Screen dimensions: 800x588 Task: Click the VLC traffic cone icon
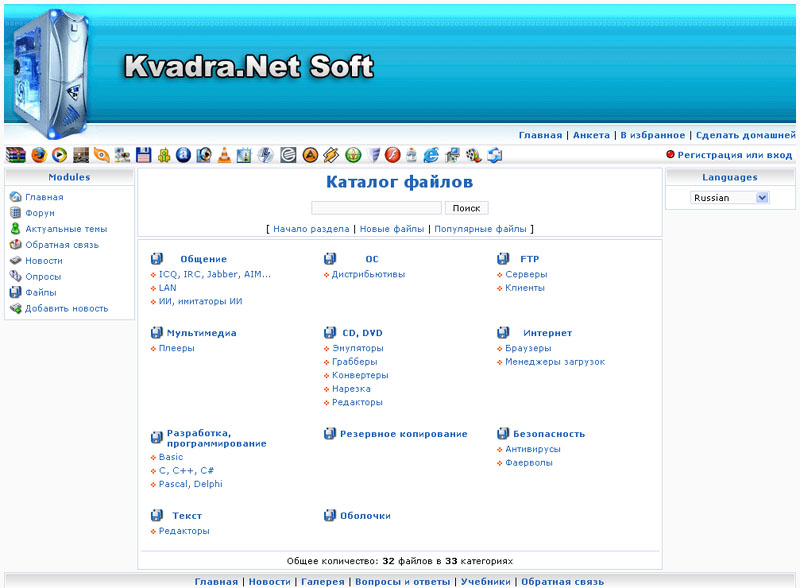[x=224, y=155]
